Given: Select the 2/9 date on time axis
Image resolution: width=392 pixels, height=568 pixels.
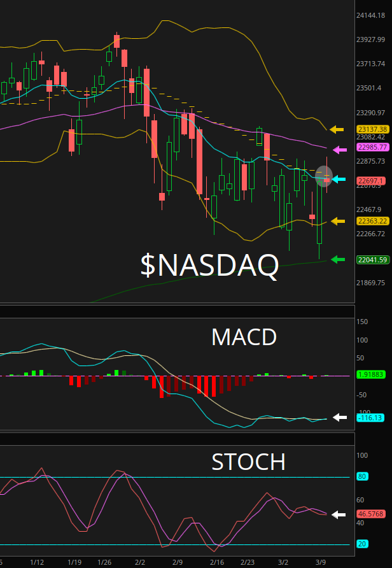Looking at the screenshot, I should [x=178, y=562].
